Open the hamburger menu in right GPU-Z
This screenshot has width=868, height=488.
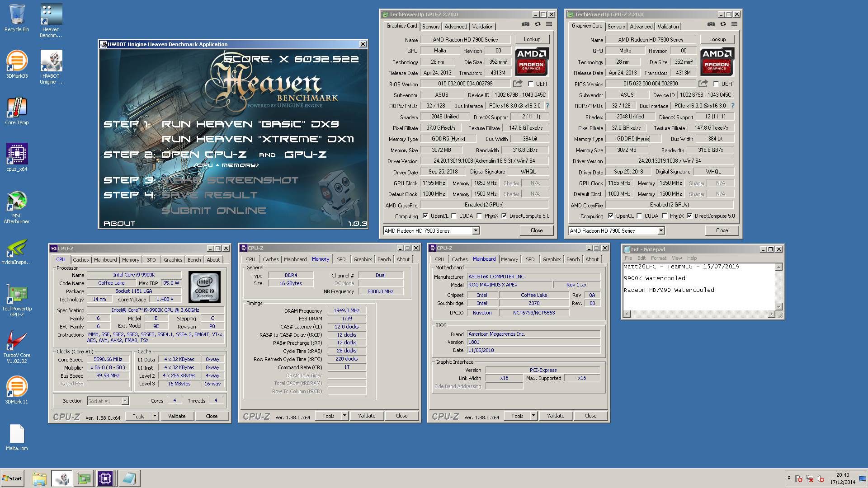coord(734,24)
